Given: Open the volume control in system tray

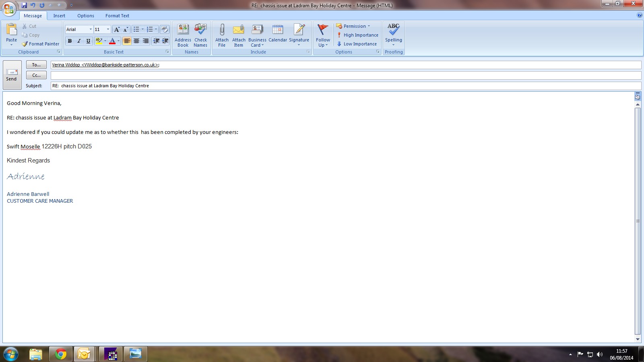Looking at the screenshot, I should (600, 354).
